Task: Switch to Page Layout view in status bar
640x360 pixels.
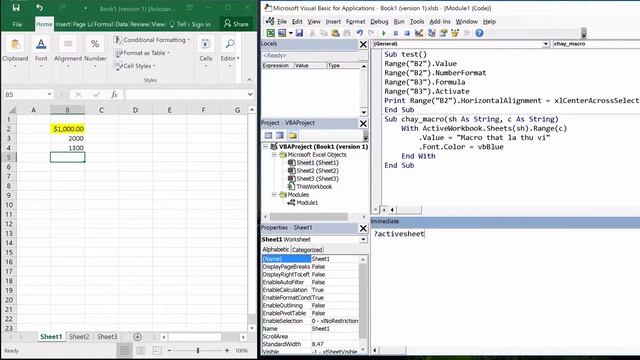Action: tap(140, 350)
